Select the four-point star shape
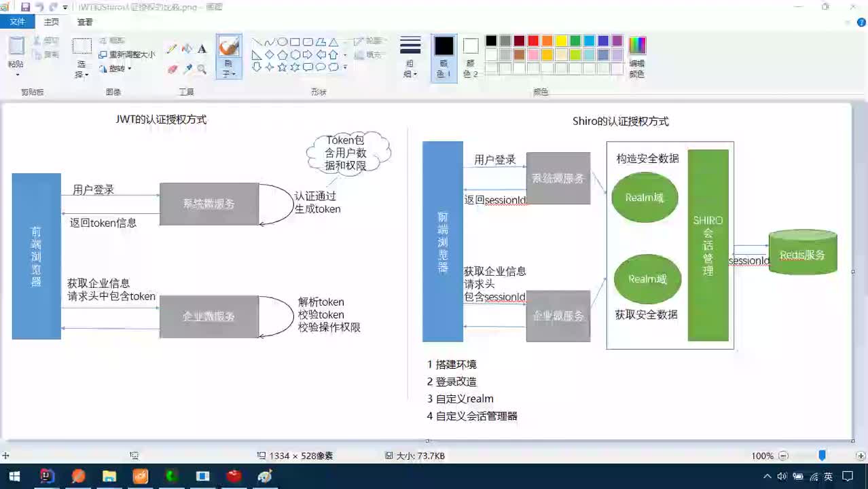The width and height of the screenshot is (868, 489). (270, 67)
